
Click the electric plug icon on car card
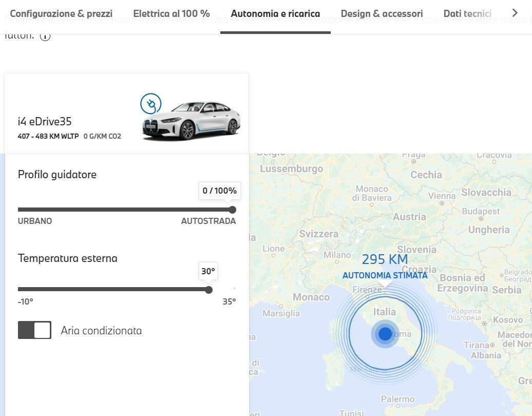pos(151,104)
